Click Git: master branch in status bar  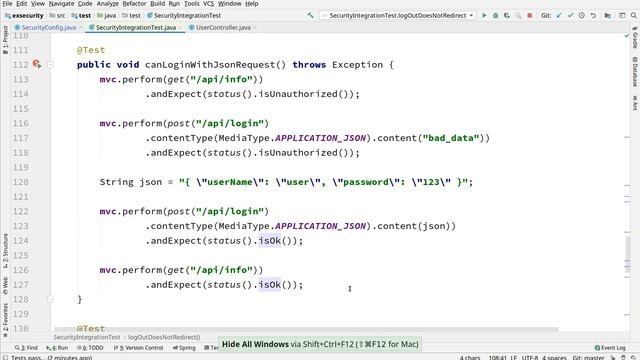click(588, 357)
